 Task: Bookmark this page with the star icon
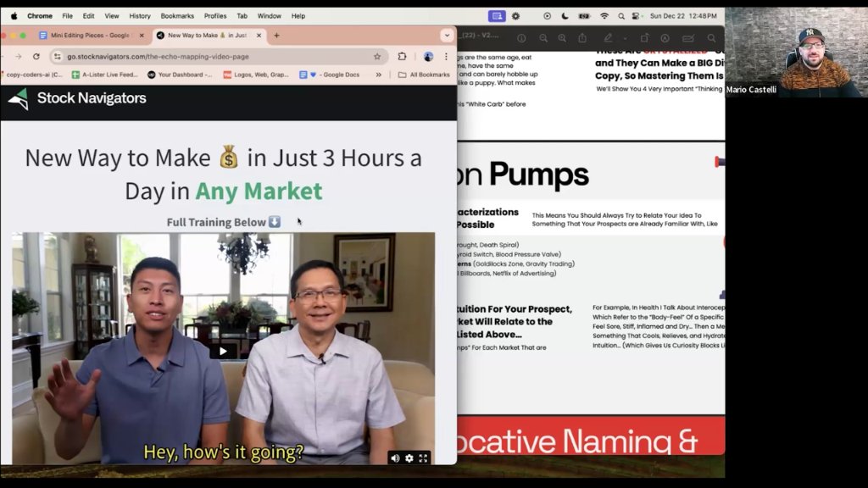coord(377,57)
